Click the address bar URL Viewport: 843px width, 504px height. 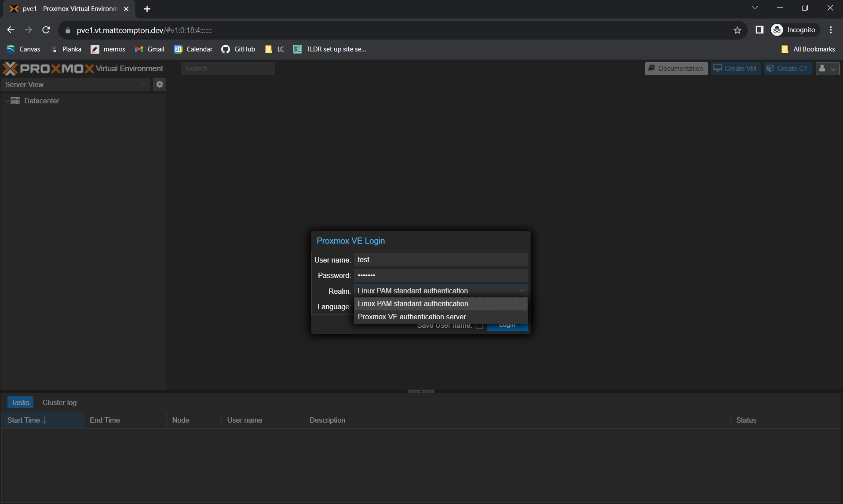(144, 30)
